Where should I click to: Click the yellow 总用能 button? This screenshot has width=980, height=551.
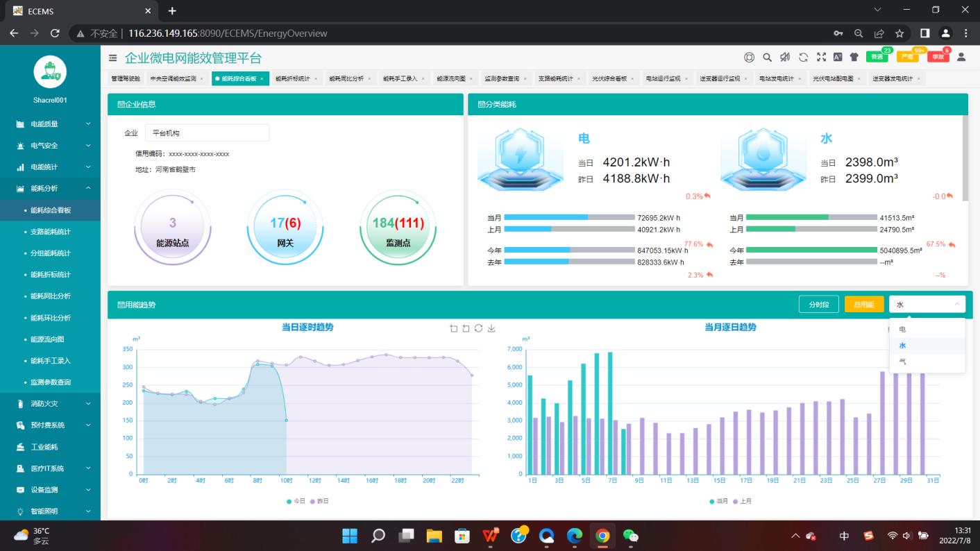863,304
